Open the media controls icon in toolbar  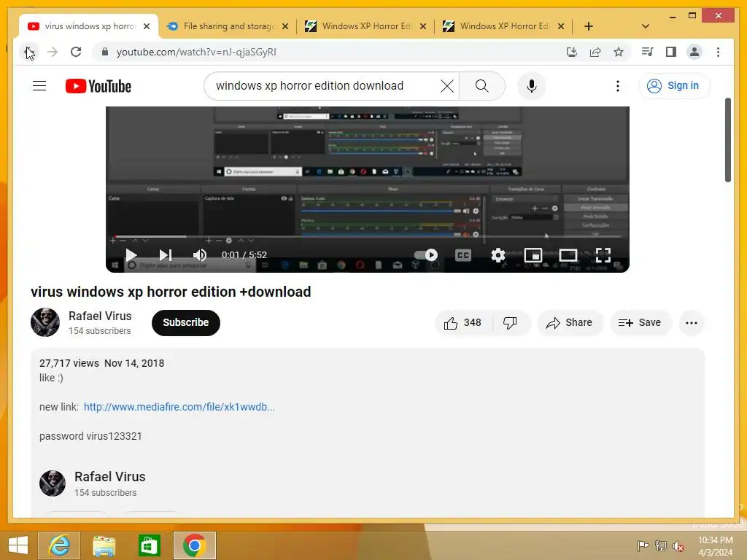click(x=648, y=52)
